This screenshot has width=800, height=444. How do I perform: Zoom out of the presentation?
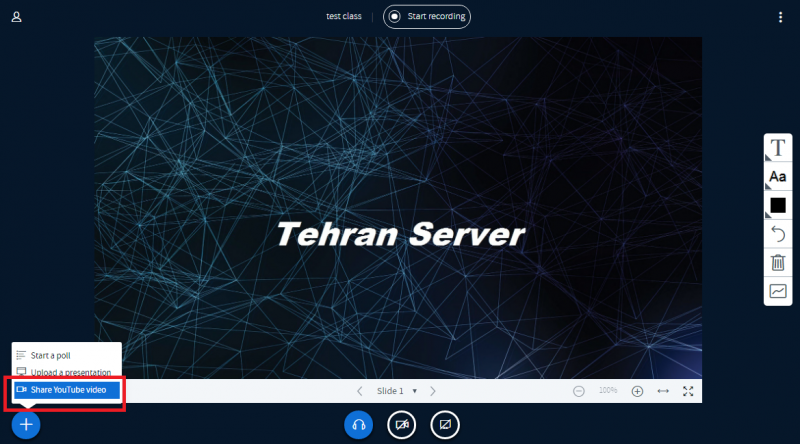tap(579, 391)
